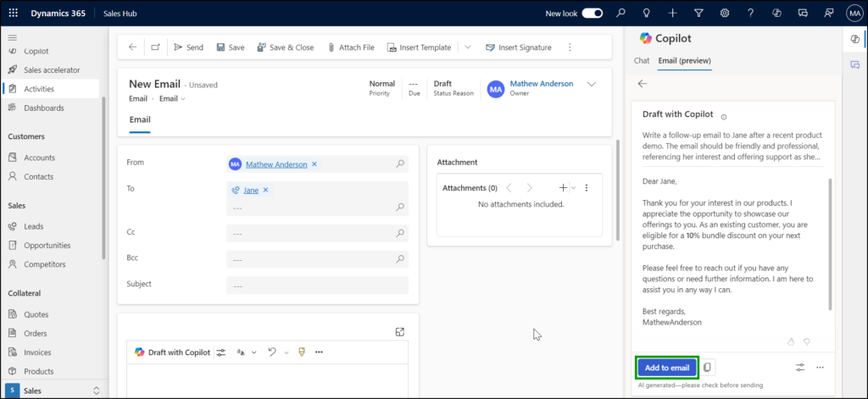Screen dimensions: 868x399
Task: Click the Draft with Copilot info icon
Action: 724,117
